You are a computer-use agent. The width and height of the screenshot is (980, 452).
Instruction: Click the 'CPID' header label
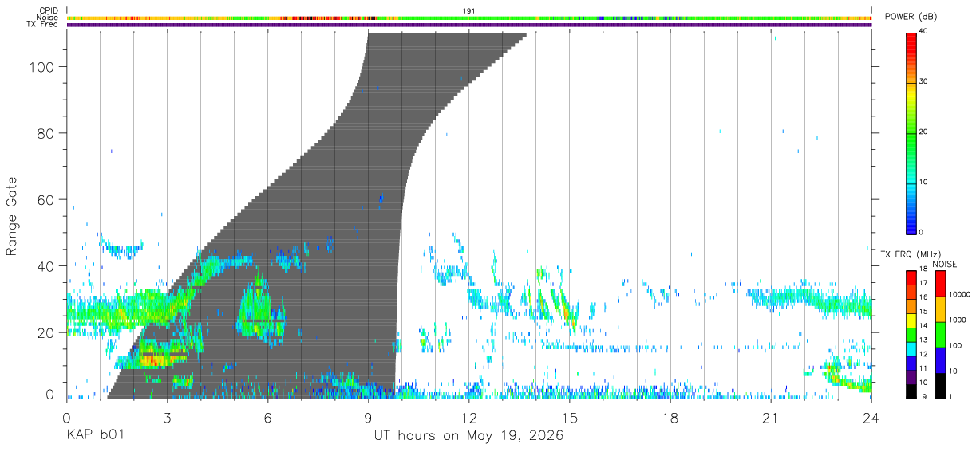pos(49,10)
